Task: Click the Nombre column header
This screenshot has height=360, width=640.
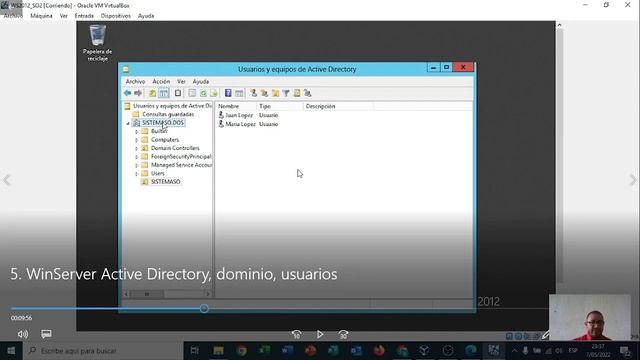Action: pos(236,106)
